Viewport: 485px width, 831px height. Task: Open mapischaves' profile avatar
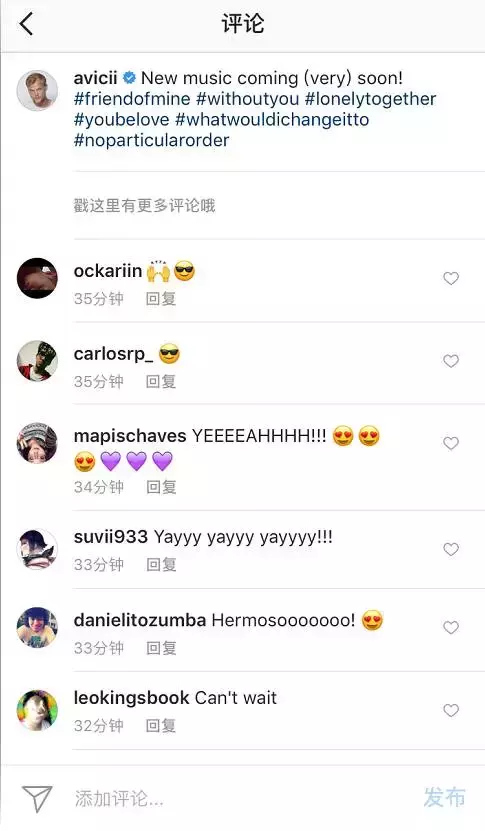point(37,443)
